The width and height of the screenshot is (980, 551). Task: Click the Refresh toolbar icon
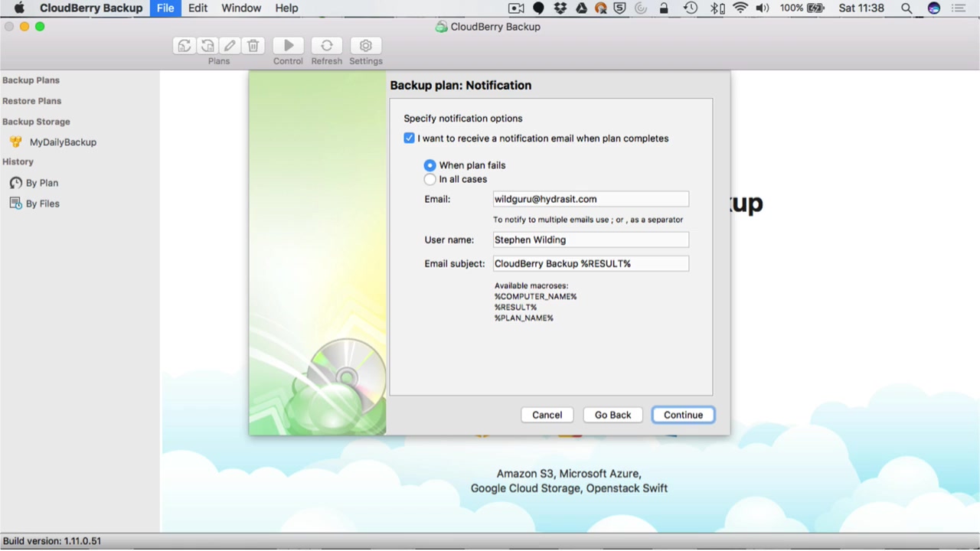327,46
